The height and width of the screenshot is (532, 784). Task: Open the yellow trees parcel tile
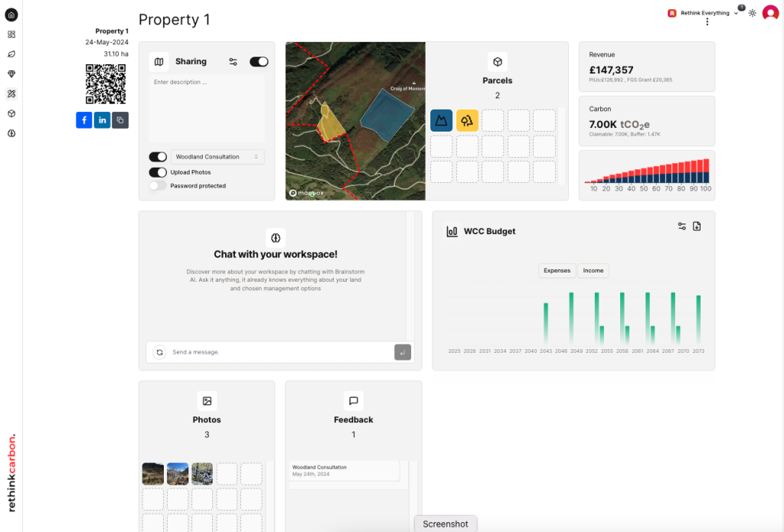tap(467, 120)
